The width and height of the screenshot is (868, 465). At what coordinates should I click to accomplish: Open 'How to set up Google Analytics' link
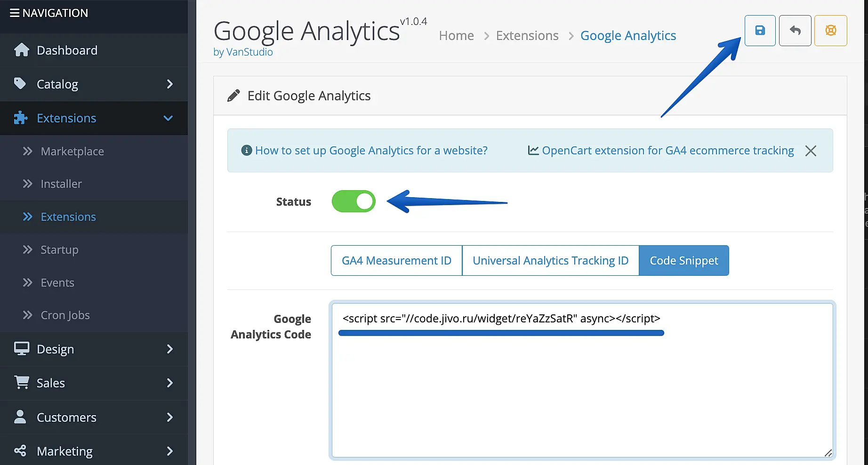(371, 151)
